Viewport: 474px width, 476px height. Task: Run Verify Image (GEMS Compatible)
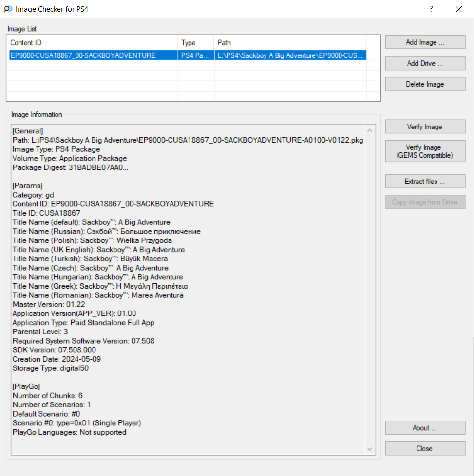point(425,151)
